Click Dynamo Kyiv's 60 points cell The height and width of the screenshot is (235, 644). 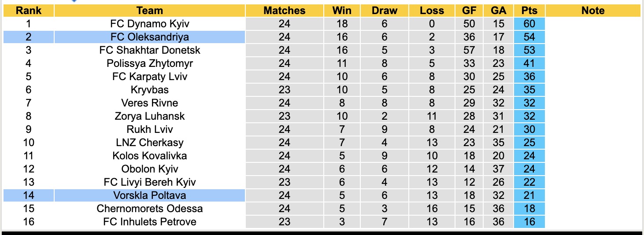pyautogui.click(x=529, y=24)
